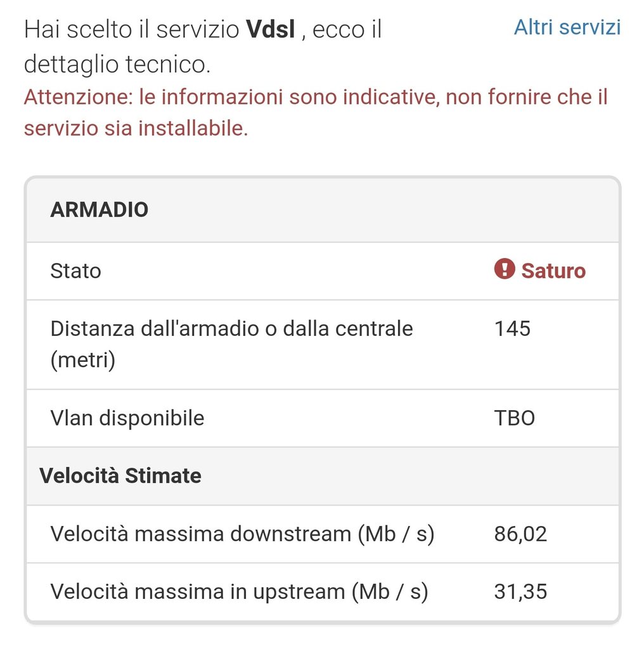This screenshot has width=644, height=649.
Task: Click the red Attenzione warning text
Action: pos(316,98)
